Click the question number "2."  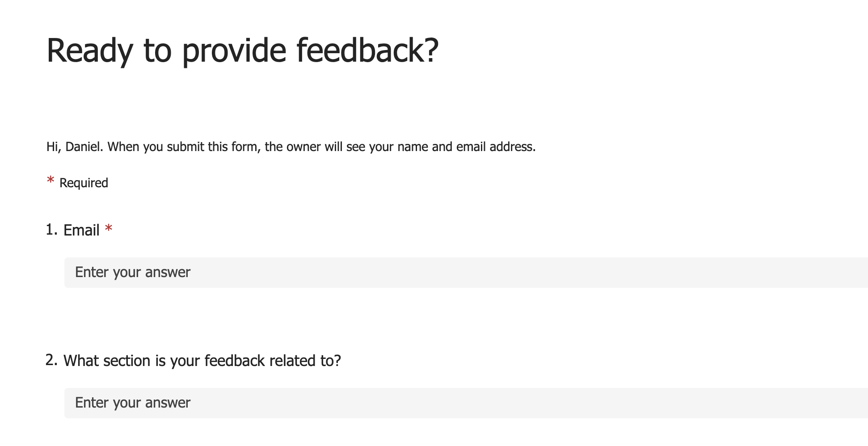52,360
